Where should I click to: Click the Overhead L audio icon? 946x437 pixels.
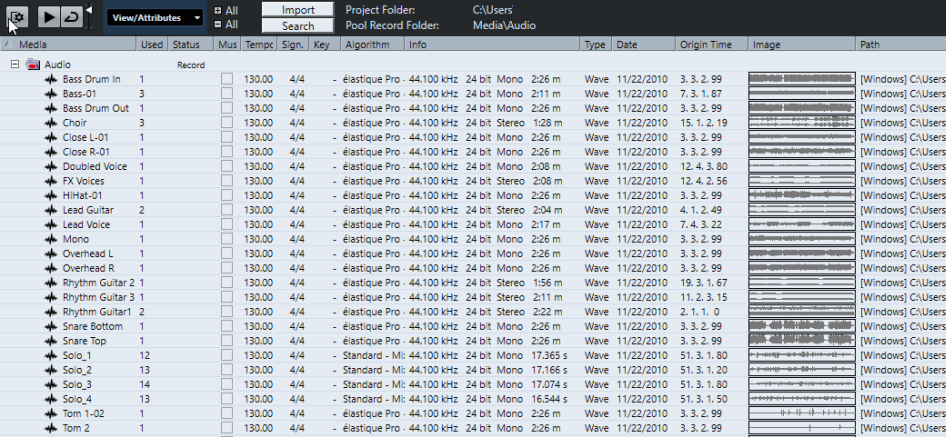[x=51, y=254]
